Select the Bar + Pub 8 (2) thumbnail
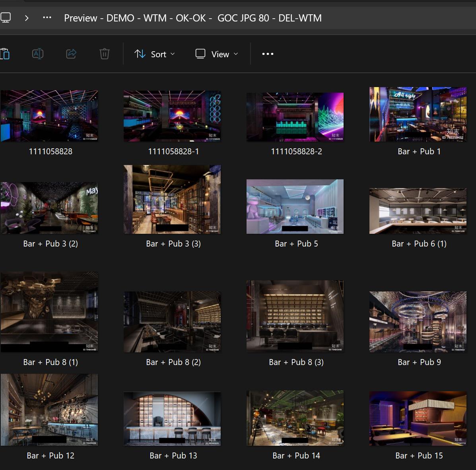 (x=172, y=322)
